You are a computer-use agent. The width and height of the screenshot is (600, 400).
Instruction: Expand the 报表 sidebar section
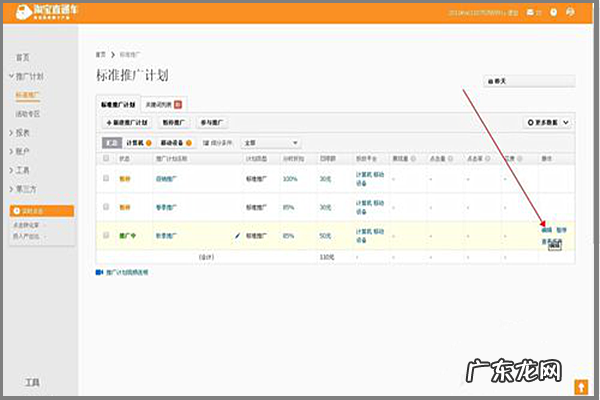pos(20,133)
